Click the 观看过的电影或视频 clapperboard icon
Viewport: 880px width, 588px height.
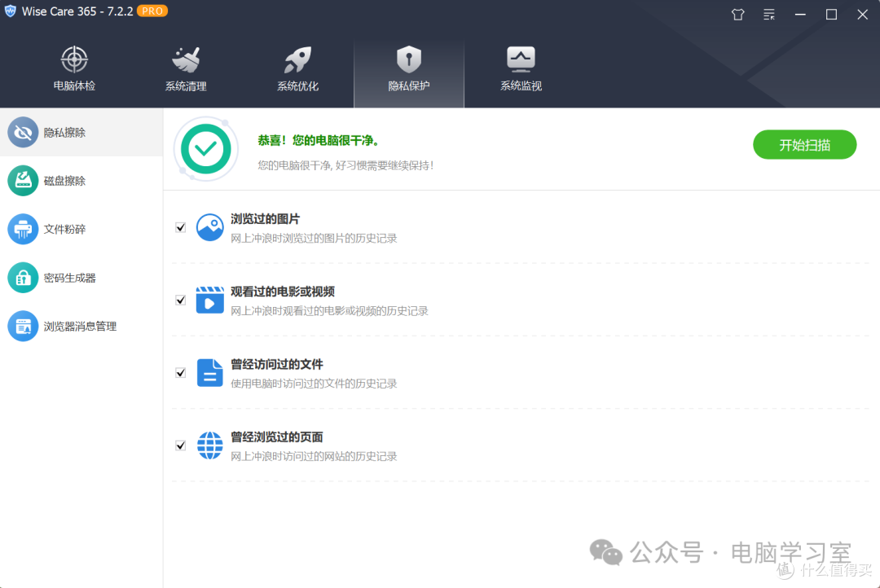pyautogui.click(x=210, y=301)
